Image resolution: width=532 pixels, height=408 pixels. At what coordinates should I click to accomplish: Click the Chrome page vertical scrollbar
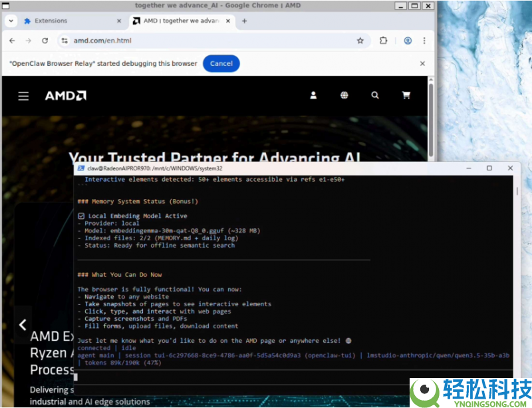coord(431,119)
